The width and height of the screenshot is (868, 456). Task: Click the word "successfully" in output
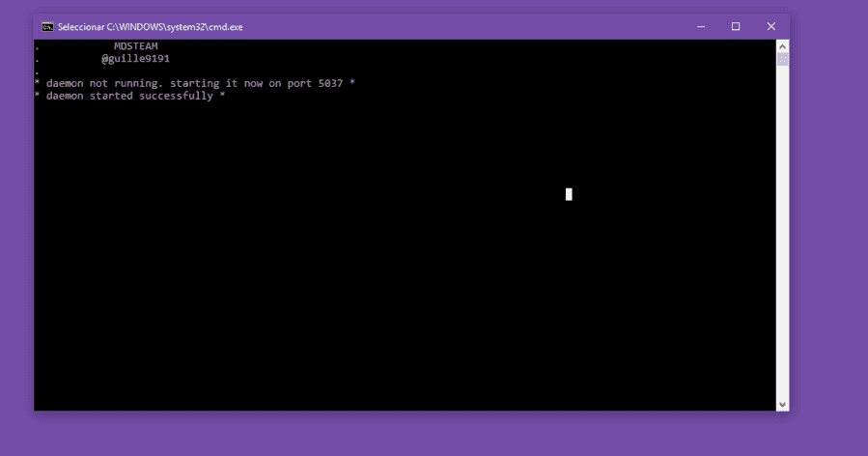tap(176, 96)
